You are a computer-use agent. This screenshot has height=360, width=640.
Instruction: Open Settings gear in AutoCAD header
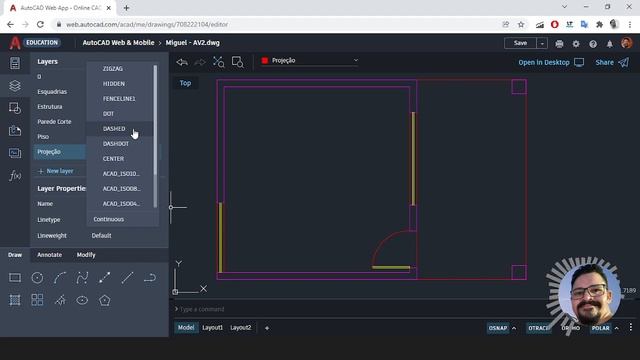[576, 44]
